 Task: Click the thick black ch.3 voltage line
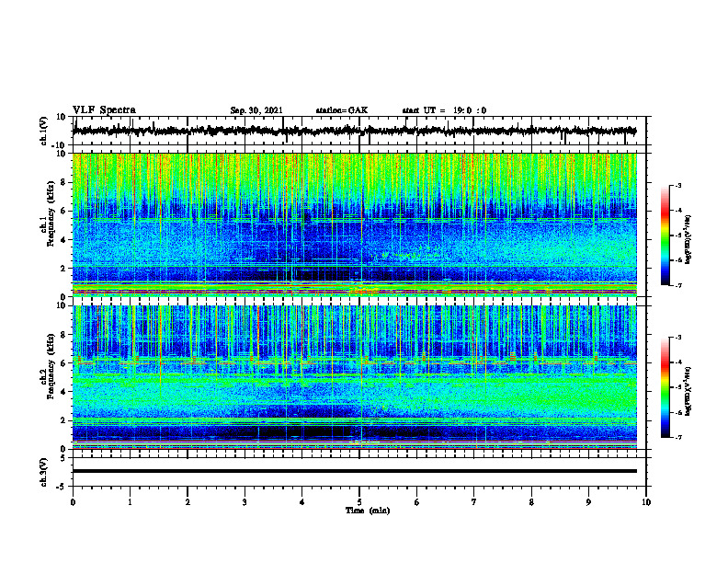click(354, 471)
